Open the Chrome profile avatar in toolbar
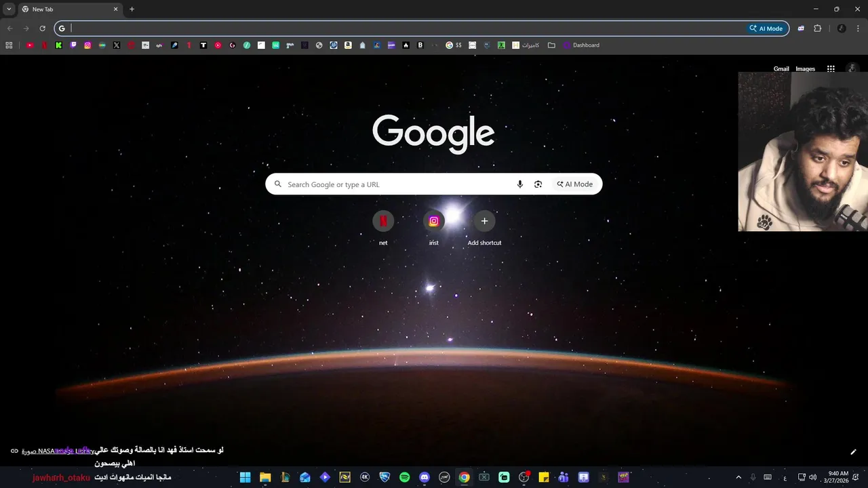The image size is (868, 488). pos(842,28)
